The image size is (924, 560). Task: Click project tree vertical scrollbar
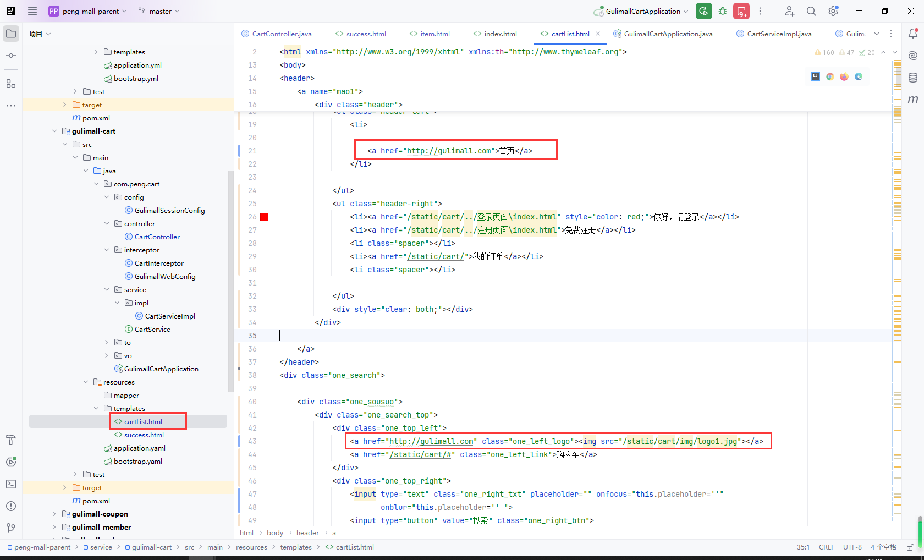tap(231, 281)
